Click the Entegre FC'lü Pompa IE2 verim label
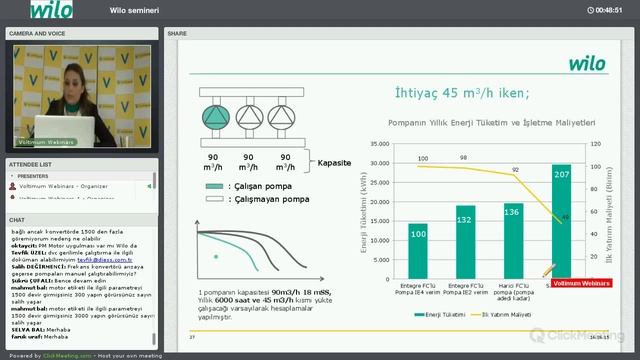The width and height of the screenshot is (640, 360). [465, 289]
